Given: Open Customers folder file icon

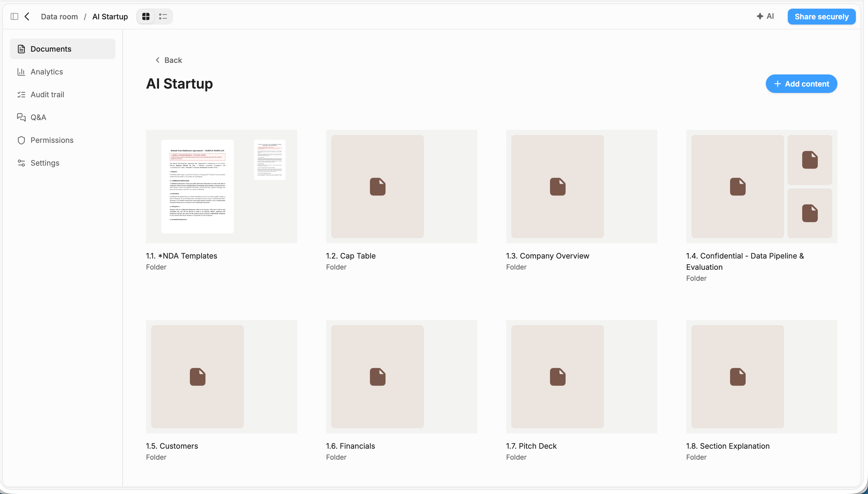Looking at the screenshot, I should (197, 377).
